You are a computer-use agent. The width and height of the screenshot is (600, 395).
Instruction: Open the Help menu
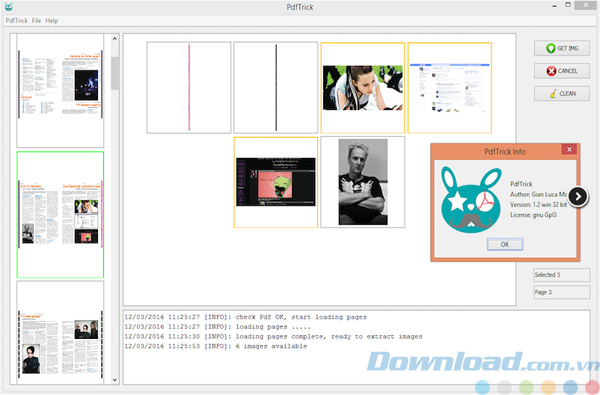[52, 21]
